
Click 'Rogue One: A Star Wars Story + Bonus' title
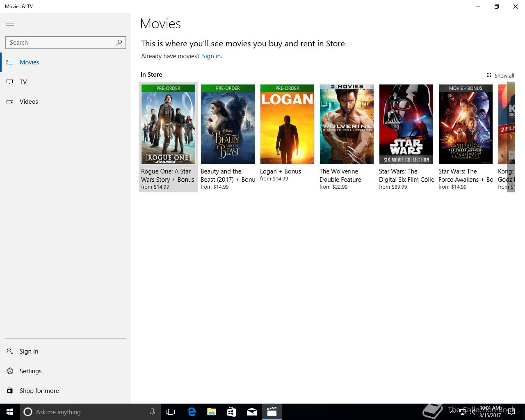(x=168, y=176)
